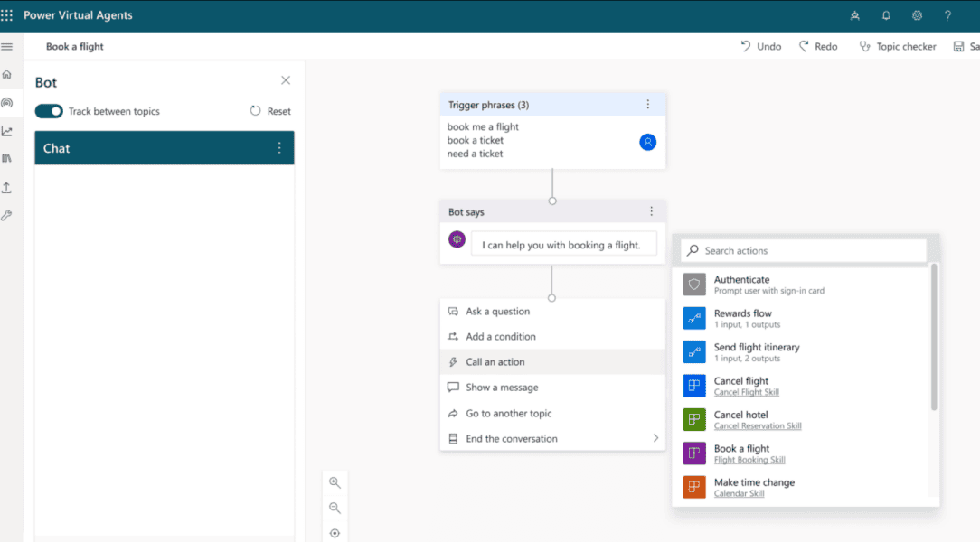Reset the test bot chat
This screenshot has width=980, height=542.
pyautogui.click(x=270, y=111)
